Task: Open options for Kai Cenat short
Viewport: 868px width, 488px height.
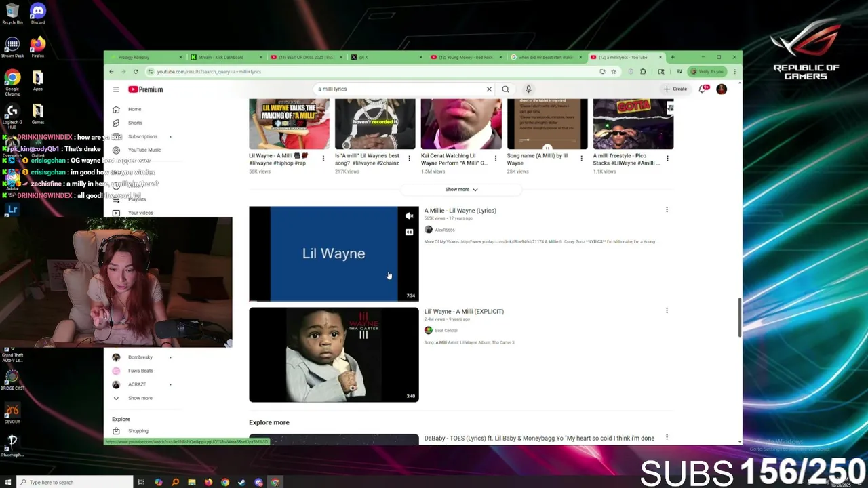Action: point(495,159)
